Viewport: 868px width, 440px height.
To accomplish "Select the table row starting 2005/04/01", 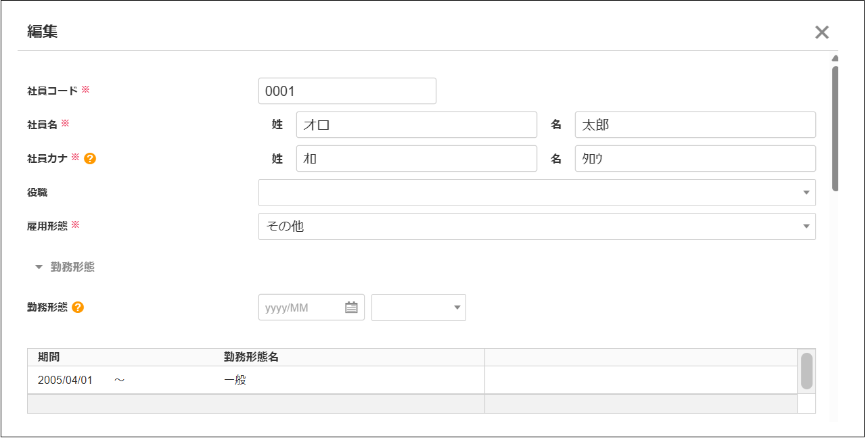I will (x=203, y=379).
